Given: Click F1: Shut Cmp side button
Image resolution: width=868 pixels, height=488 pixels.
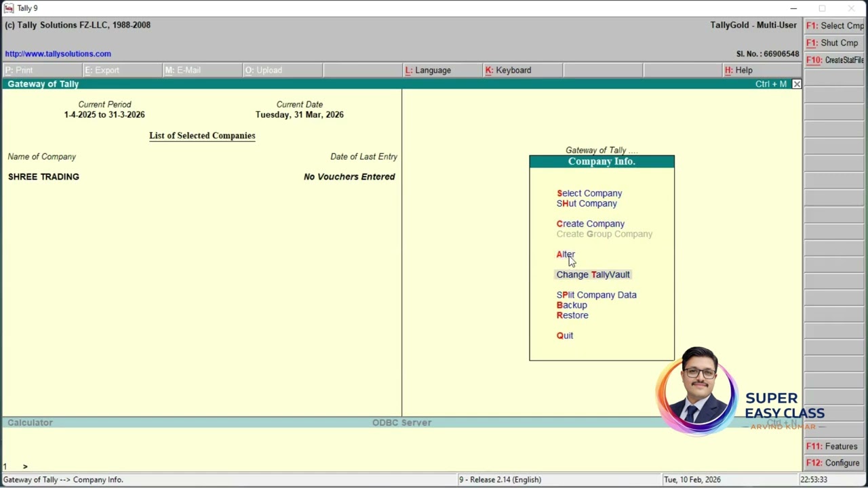Looking at the screenshot, I should click(x=835, y=43).
